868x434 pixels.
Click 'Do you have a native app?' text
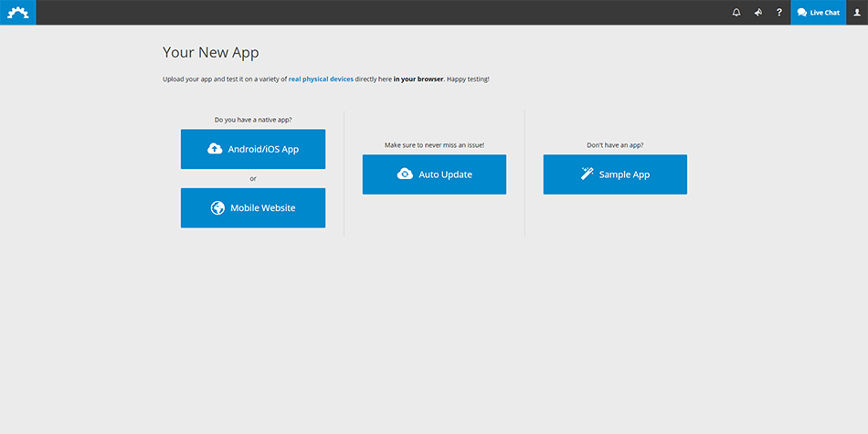(253, 120)
